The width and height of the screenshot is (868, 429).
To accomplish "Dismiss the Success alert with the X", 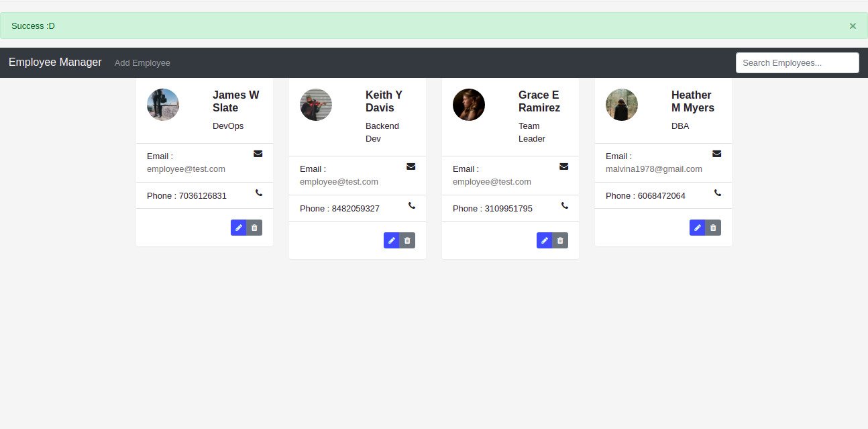I will 853,26.
